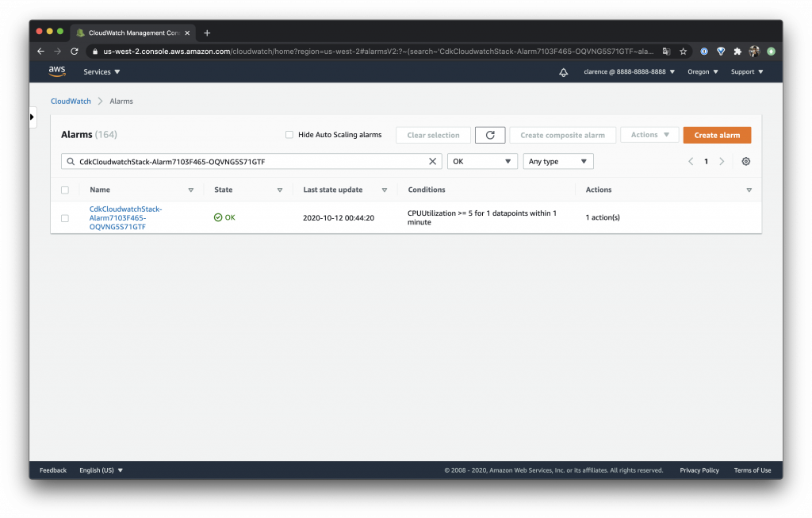
Task: Click the OK state status cell
Action: pyautogui.click(x=224, y=217)
